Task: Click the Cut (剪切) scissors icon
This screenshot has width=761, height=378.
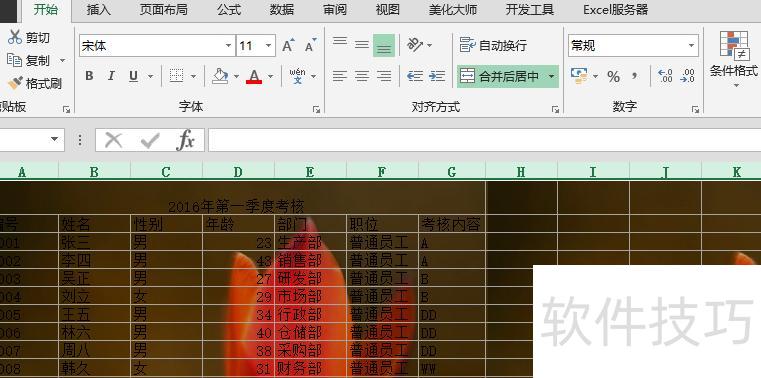Action: click(x=15, y=37)
